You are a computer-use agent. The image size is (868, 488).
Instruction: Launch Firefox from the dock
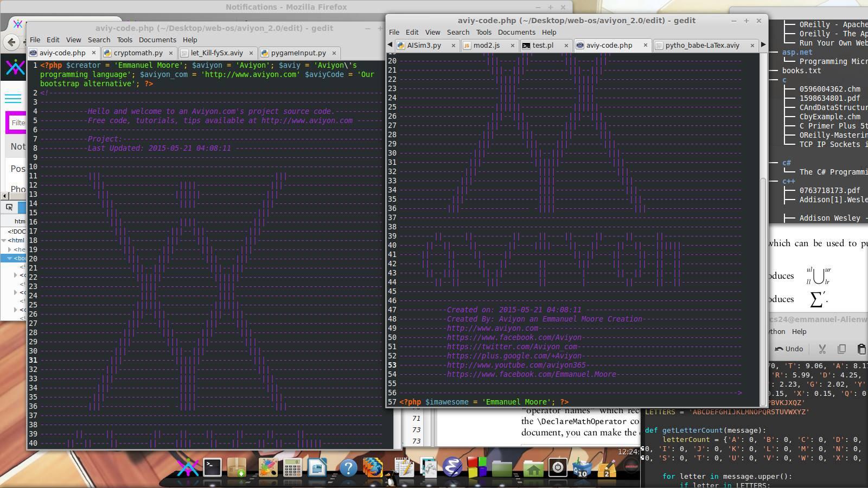[x=372, y=467]
